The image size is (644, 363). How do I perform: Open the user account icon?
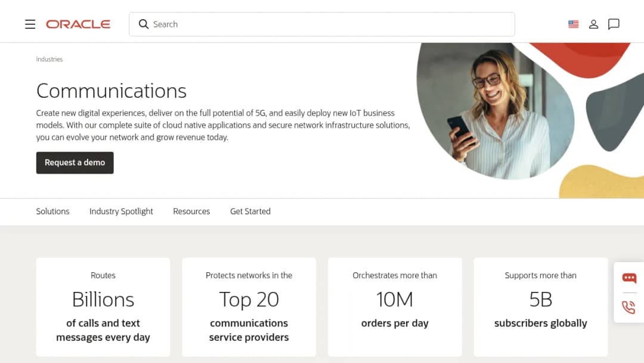coord(593,24)
